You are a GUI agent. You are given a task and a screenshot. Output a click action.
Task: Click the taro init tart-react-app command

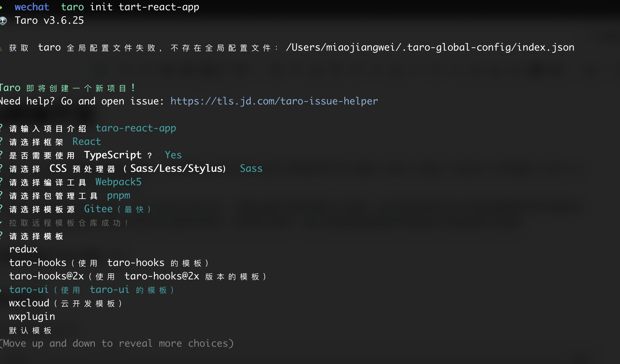(130, 7)
